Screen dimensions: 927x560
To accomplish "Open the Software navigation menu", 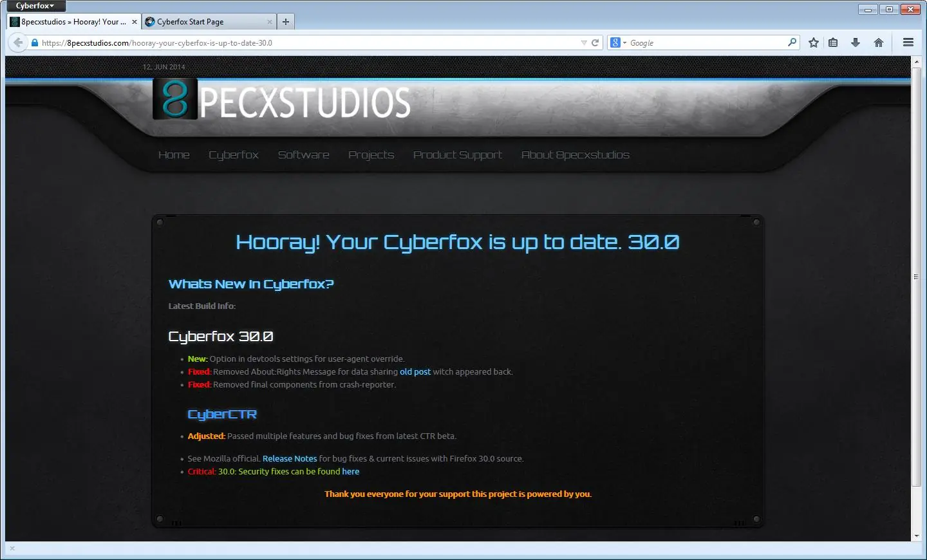I will click(303, 155).
